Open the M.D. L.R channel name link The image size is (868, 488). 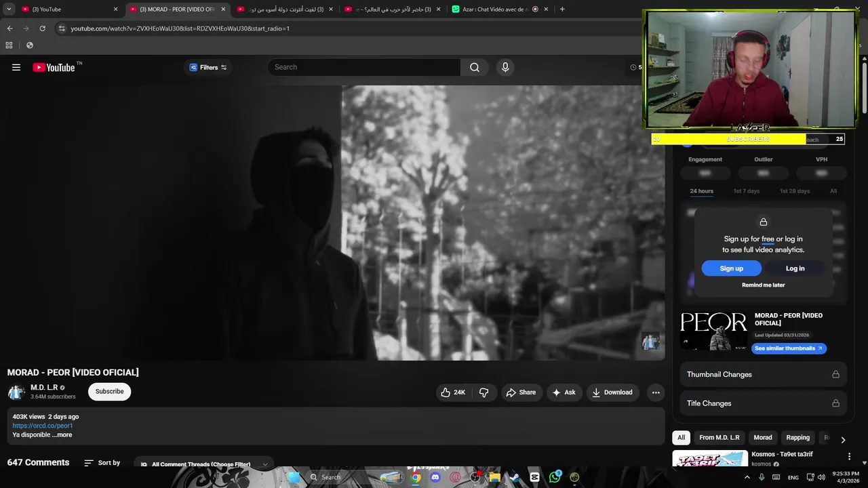pos(44,388)
